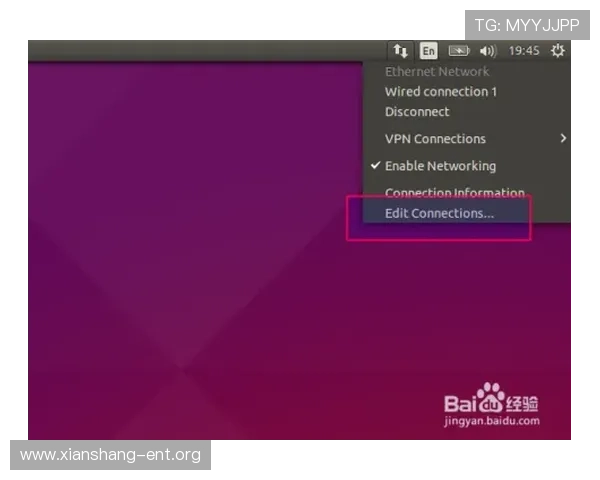
Task: Click www.xianshang-ent.org watermark link
Action: [x=111, y=455]
